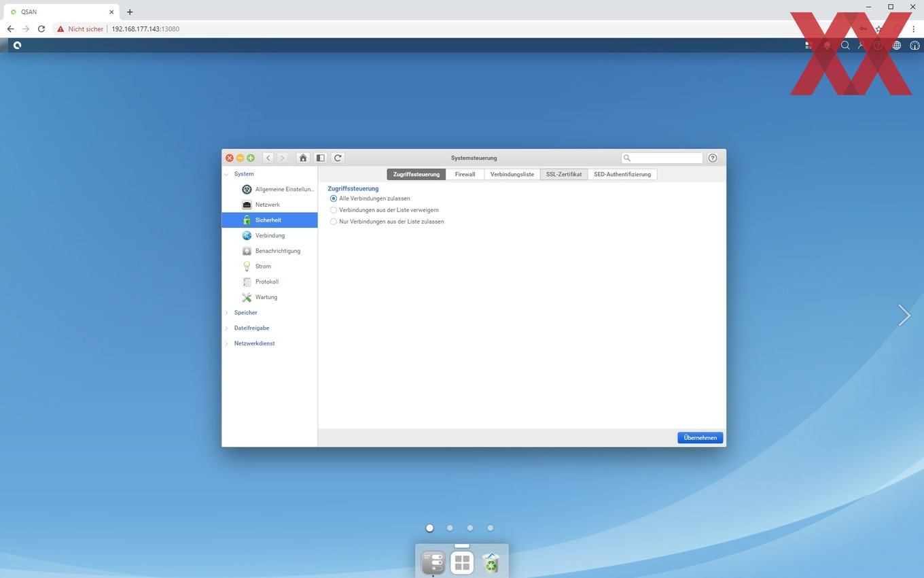Switch to the SED-Authentifizierung tab
The image size is (924, 578).
622,174
